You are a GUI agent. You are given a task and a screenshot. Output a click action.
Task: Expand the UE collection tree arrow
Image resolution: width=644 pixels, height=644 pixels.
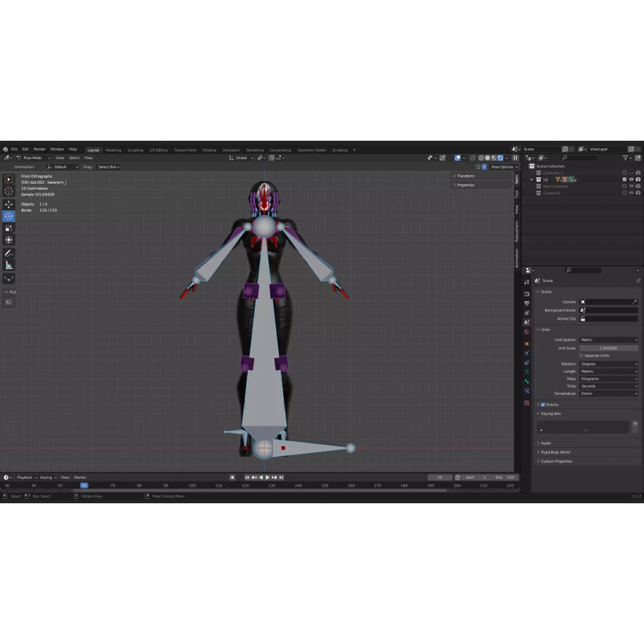[x=532, y=180]
